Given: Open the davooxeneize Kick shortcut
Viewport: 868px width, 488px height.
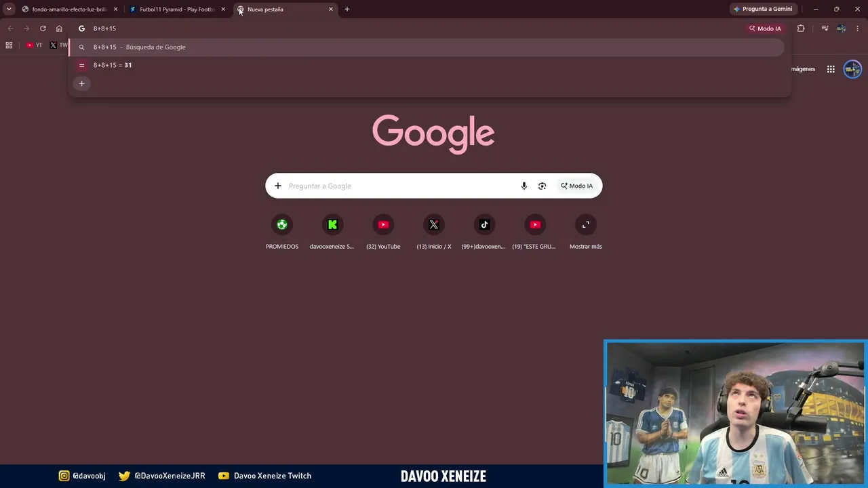Looking at the screenshot, I should click(332, 232).
